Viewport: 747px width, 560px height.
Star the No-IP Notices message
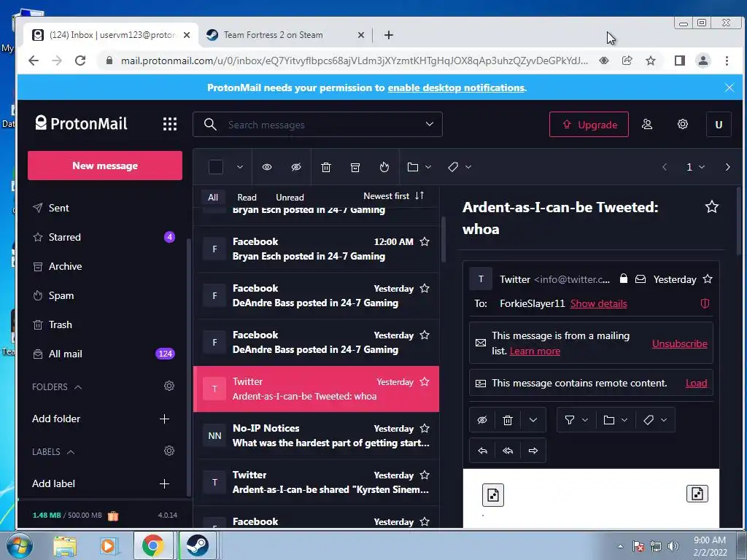[x=425, y=428]
